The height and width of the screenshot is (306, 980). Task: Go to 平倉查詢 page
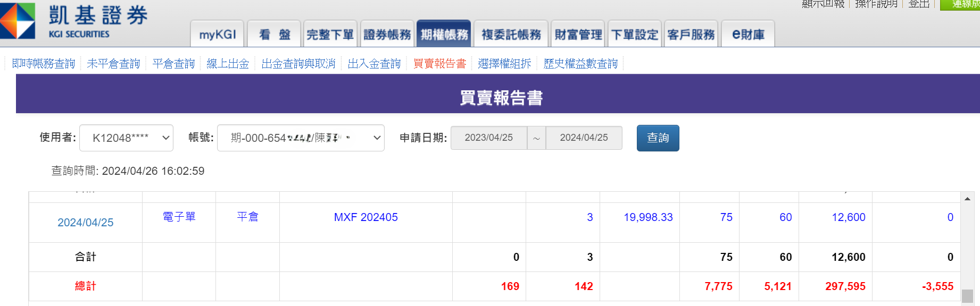173,64
